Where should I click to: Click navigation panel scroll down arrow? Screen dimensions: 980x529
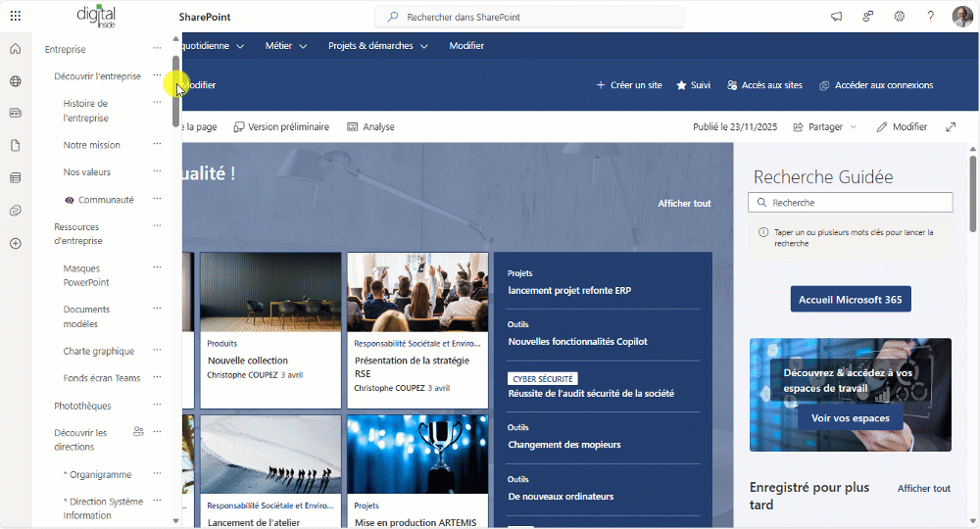tap(175, 520)
